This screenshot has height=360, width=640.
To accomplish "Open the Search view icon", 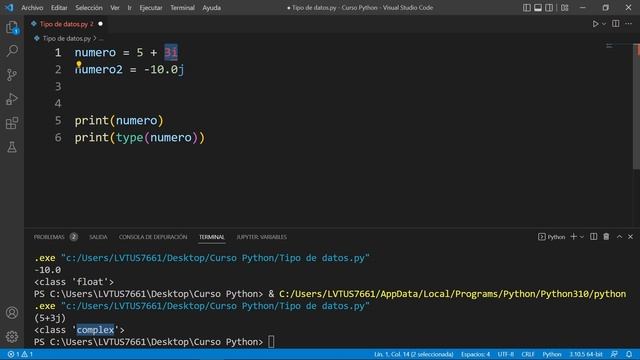I will pyautogui.click(x=12, y=51).
